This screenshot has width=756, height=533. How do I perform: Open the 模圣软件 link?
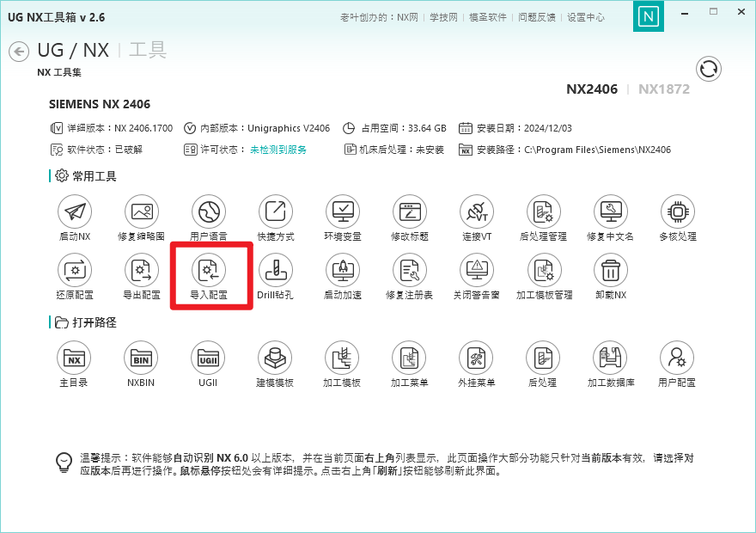tap(488, 17)
